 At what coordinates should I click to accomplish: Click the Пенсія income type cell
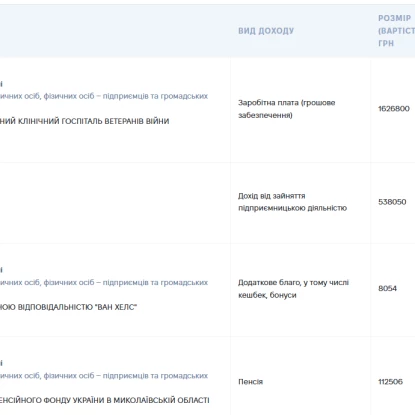[250, 382]
